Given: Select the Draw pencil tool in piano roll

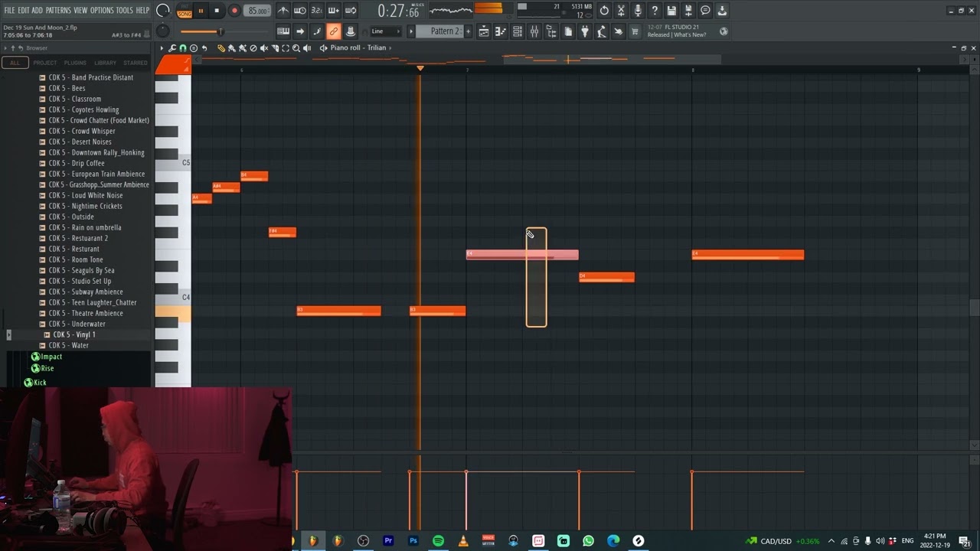Looking at the screenshot, I should coord(220,47).
